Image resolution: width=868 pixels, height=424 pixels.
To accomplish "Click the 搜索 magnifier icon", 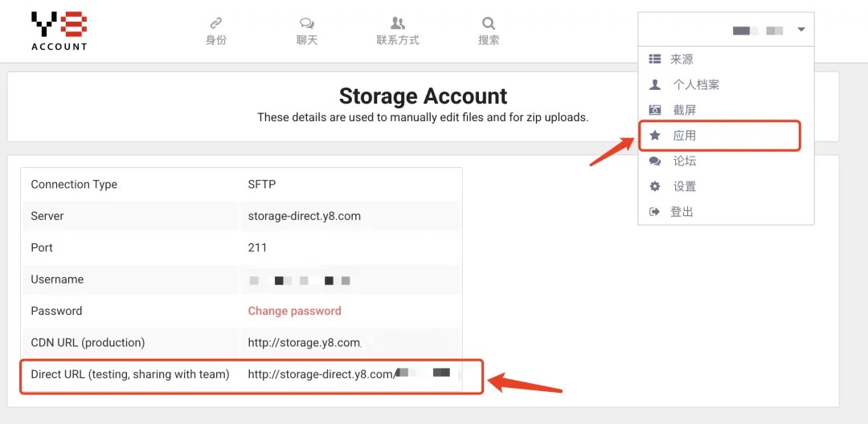I will pyautogui.click(x=489, y=23).
